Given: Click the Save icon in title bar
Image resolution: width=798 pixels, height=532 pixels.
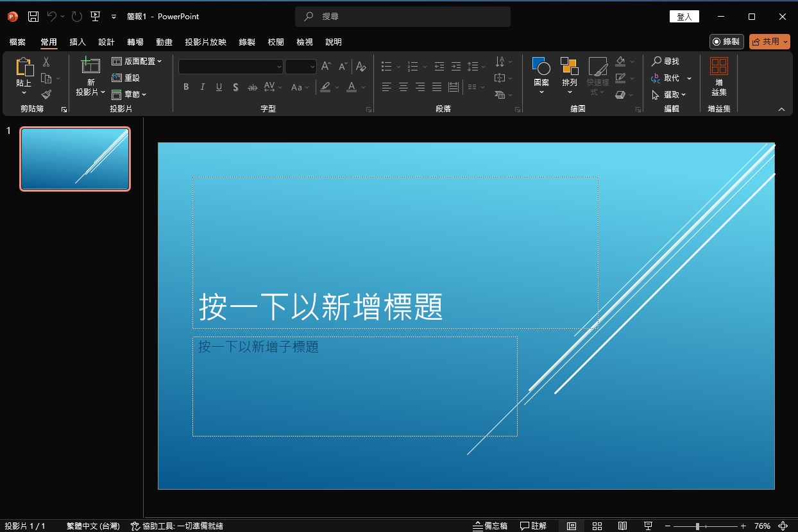Looking at the screenshot, I should [x=33, y=17].
